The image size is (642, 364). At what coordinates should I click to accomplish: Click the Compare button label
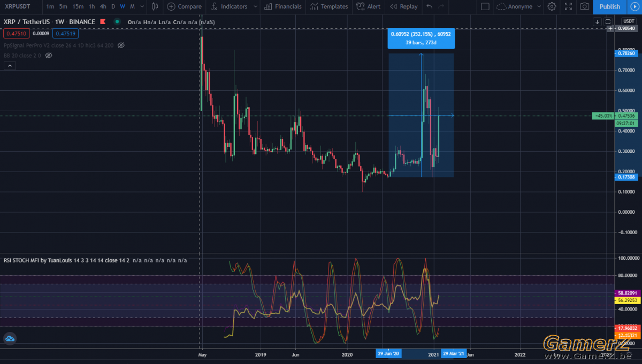click(x=189, y=6)
